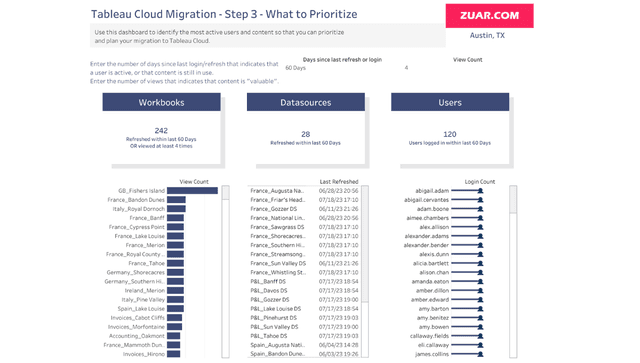The width and height of the screenshot is (640, 363).
Task: Select the Workbooks header tile
Action: [161, 102]
